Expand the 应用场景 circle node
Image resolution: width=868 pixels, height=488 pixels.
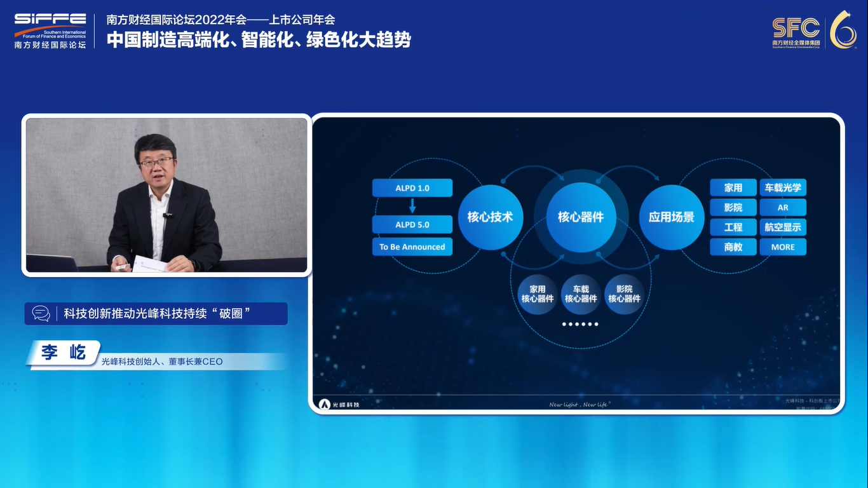(671, 217)
